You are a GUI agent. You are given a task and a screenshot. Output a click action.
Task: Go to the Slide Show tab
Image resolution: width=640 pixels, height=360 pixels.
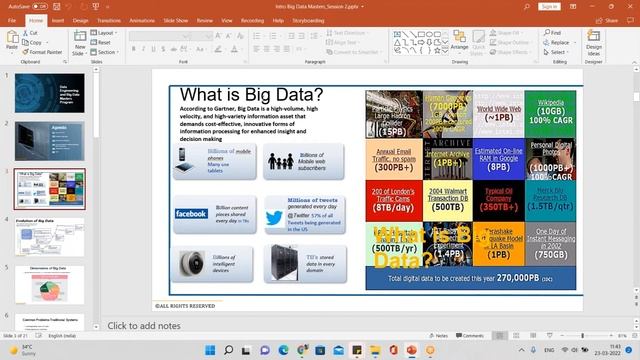coord(176,20)
